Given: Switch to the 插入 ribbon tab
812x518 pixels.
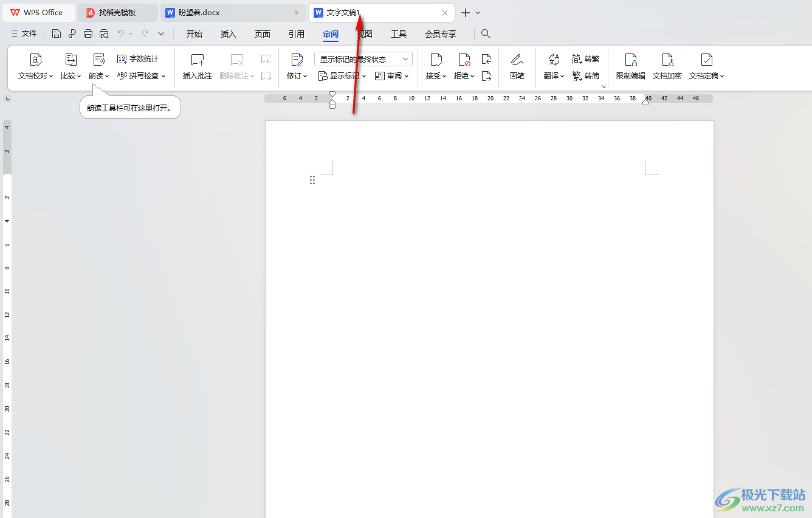Looking at the screenshot, I should coord(229,34).
